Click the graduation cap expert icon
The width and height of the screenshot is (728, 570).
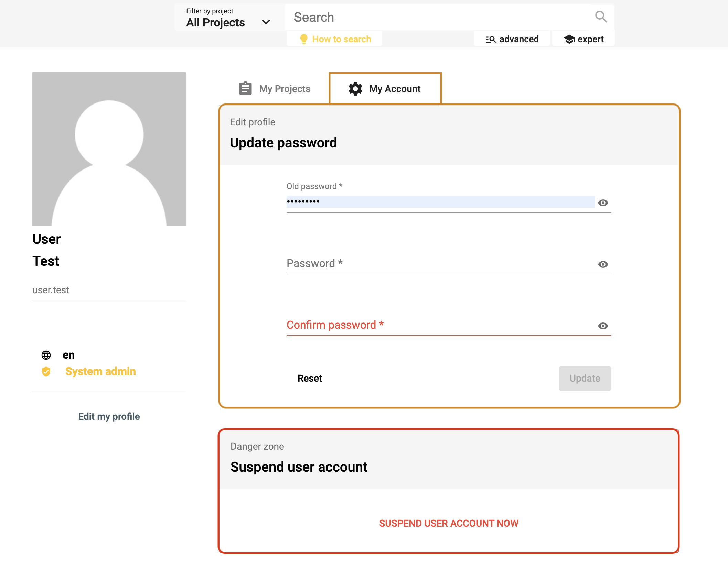pyautogui.click(x=569, y=39)
